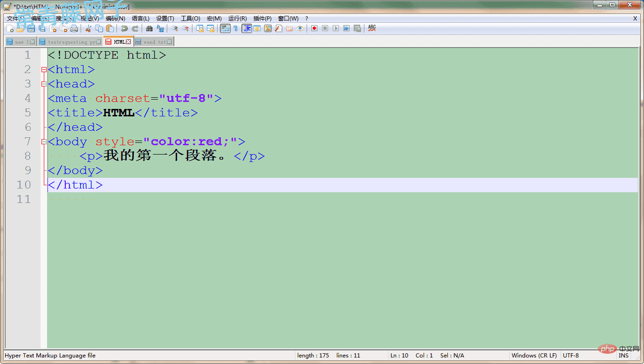Run macro multiple times icon

point(346,28)
